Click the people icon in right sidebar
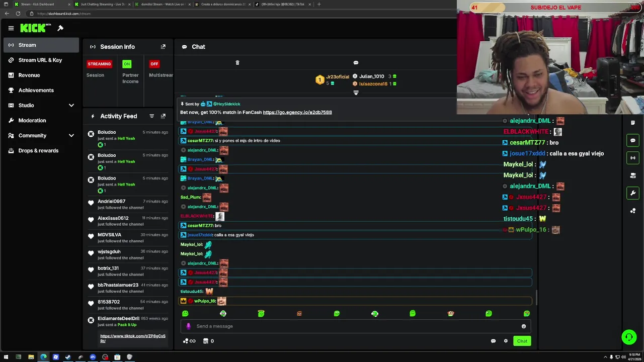Image resolution: width=644 pixels, height=362 pixels. click(633, 211)
